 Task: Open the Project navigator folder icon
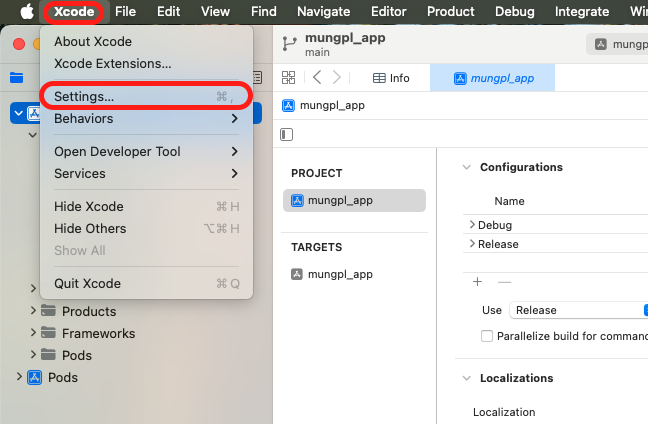coord(17,77)
